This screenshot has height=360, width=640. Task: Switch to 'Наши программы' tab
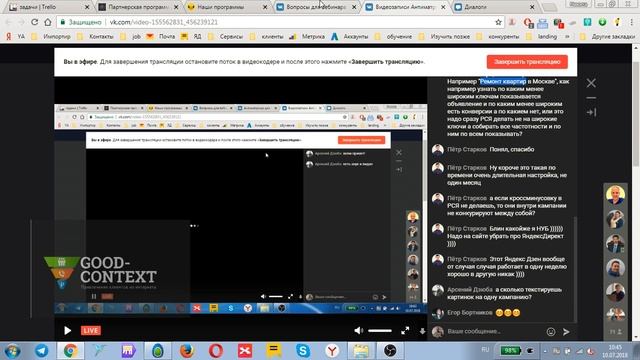pos(227,7)
